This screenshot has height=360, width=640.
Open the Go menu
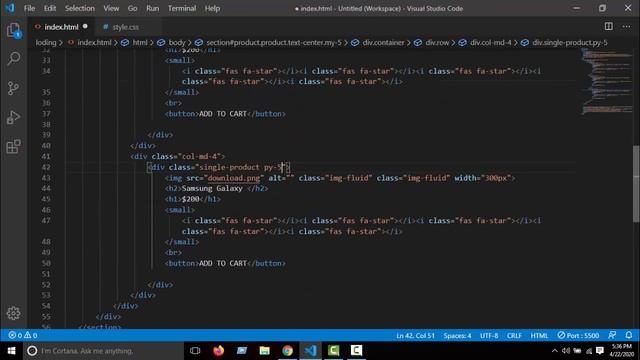[132, 8]
